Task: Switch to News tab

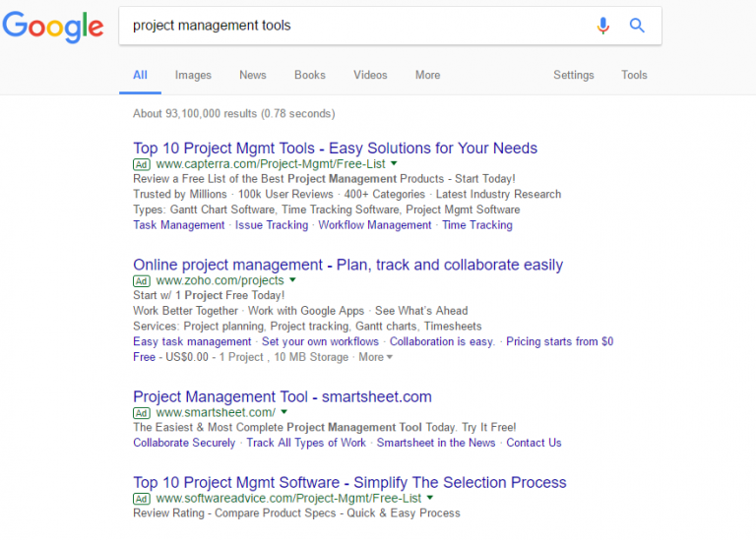Action: click(253, 75)
